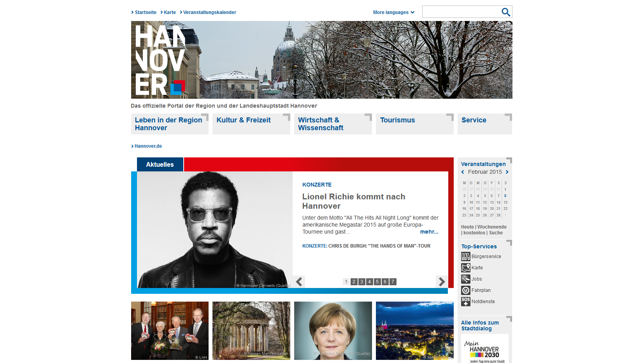
Task: Click the search magnifier icon
Action: click(505, 12)
